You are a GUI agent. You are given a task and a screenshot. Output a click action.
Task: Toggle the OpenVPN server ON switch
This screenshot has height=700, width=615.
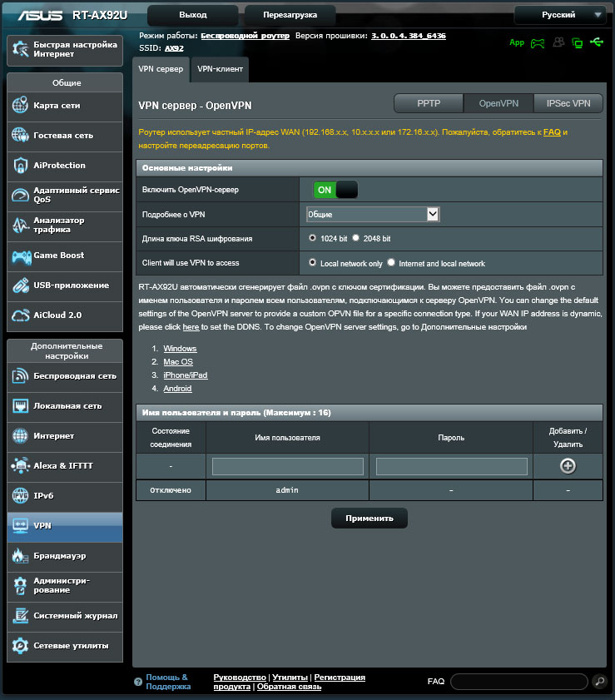tap(335, 190)
